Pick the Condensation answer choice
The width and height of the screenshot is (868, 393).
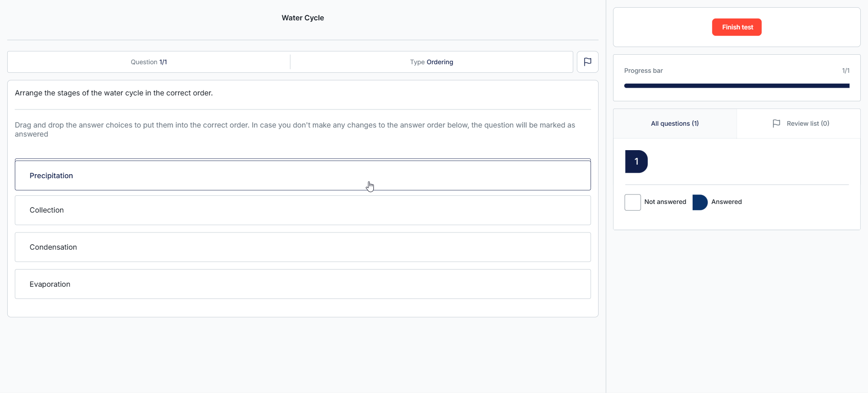302,247
